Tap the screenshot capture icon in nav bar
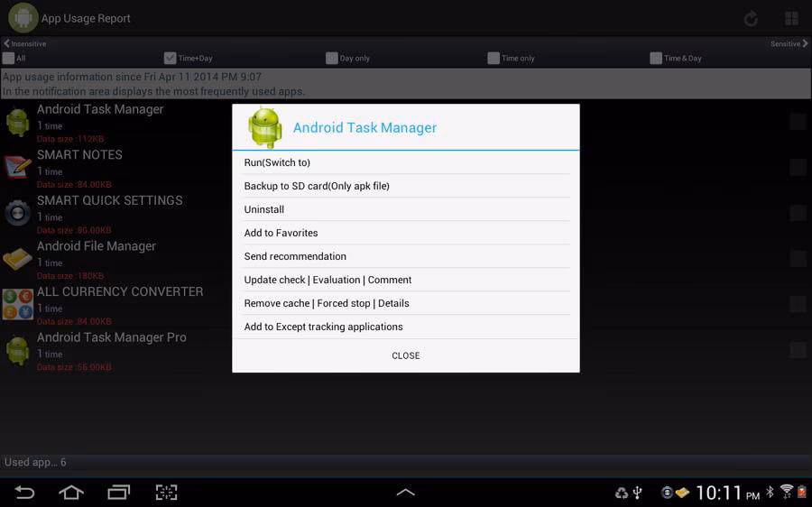 [166, 492]
